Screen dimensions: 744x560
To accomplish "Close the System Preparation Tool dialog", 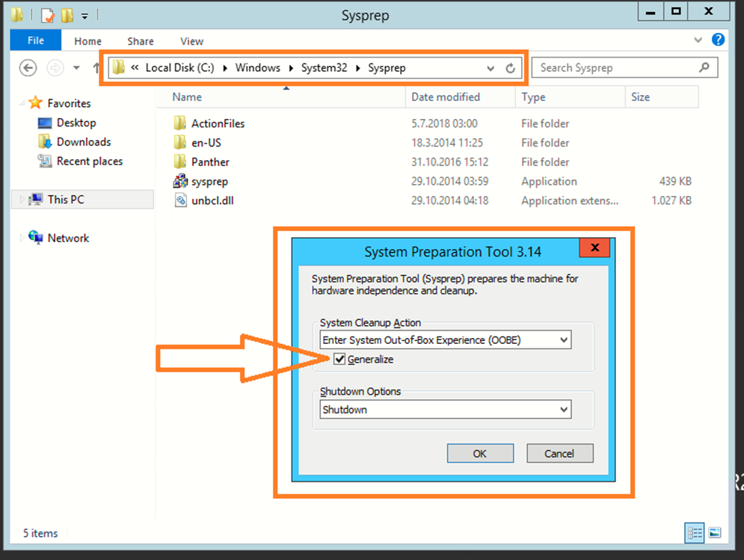I will 594,247.
